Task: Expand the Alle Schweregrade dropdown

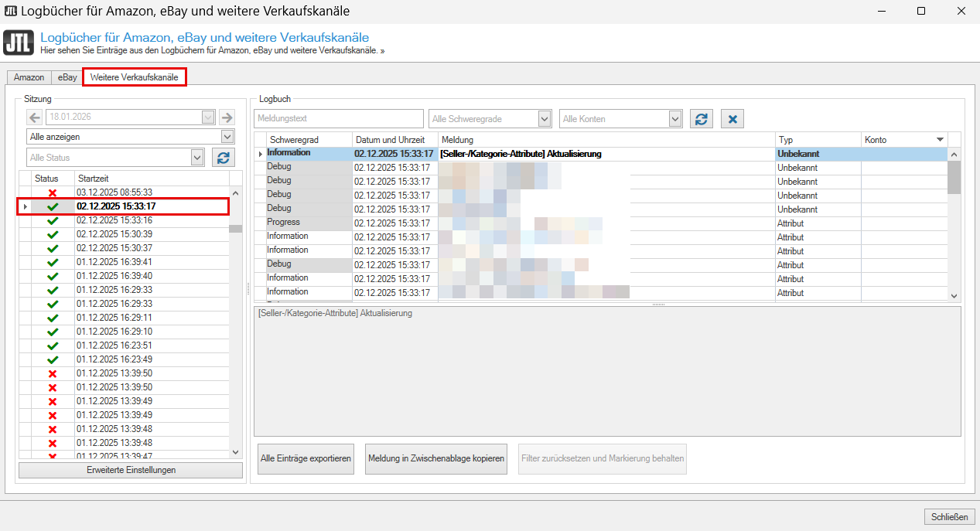Action: point(545,119)
